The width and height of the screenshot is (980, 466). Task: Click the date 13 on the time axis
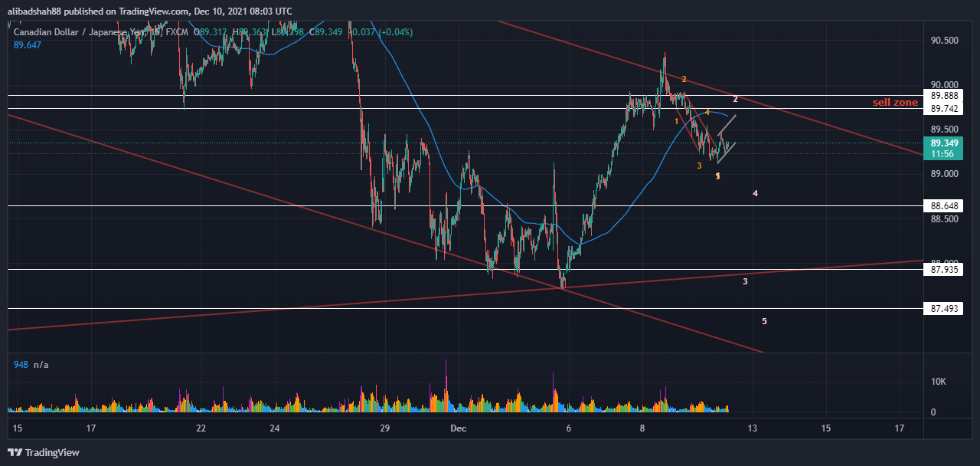tap(753, 428)
